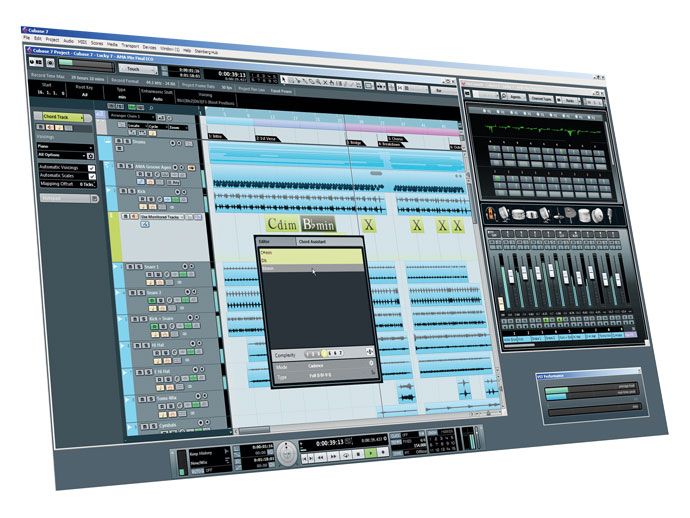Click the Notepad icon in the inspector
Screen dimensions: 690x518
click(94, 199)
